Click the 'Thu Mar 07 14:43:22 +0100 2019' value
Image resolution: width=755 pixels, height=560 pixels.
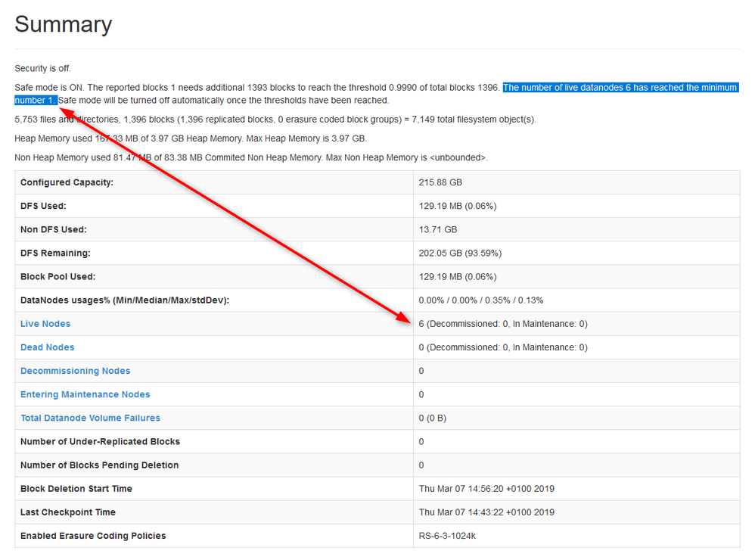486,512
